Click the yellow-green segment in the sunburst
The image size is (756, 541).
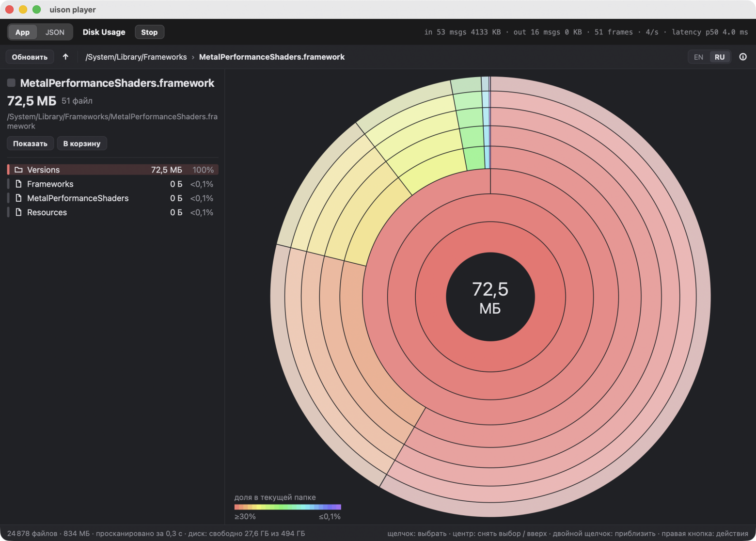[x=436, y=170]
